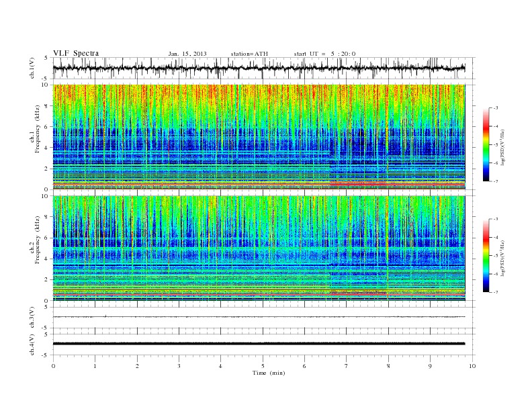Click the ch.2 spectrogram panel
This screenshot has width=532, height=411.
[259, 248]
